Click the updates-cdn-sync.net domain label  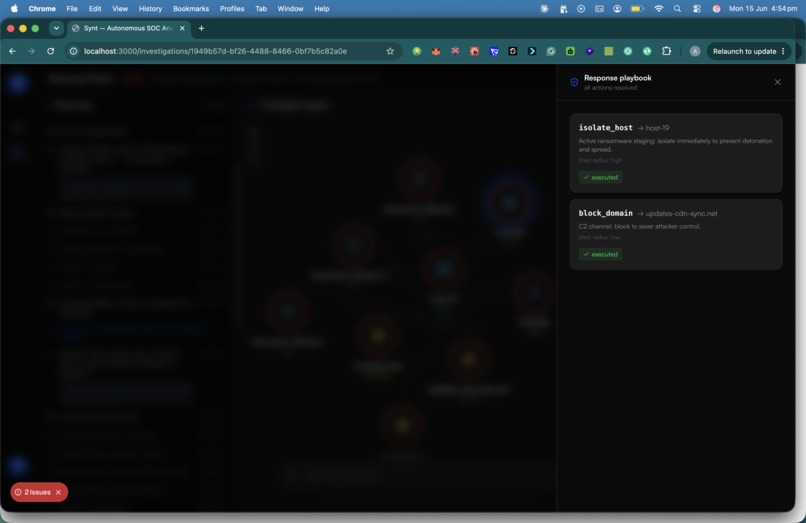[681, 213]
